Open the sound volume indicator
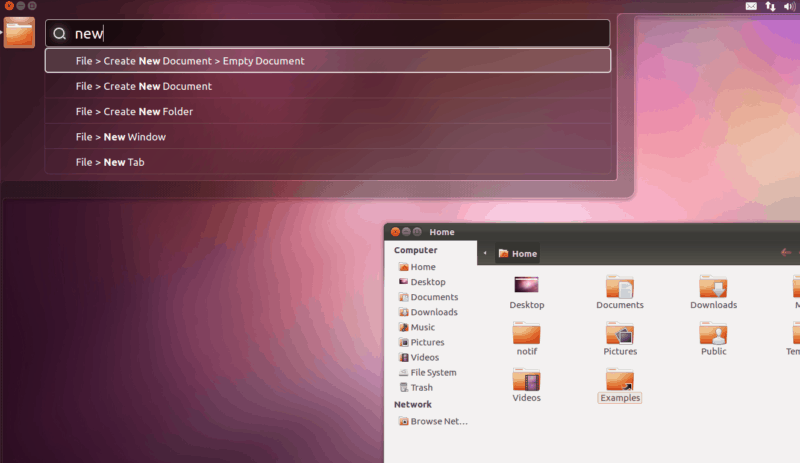Image resolution: width=800 pixels, height=463 pixels. coord(789,6)
